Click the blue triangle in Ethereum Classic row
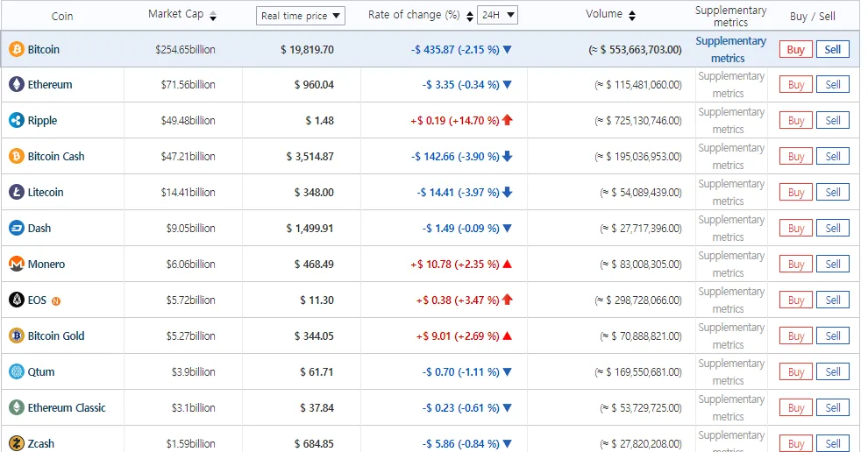The height and width of the screenshot is (452, 868). [507, 407]
